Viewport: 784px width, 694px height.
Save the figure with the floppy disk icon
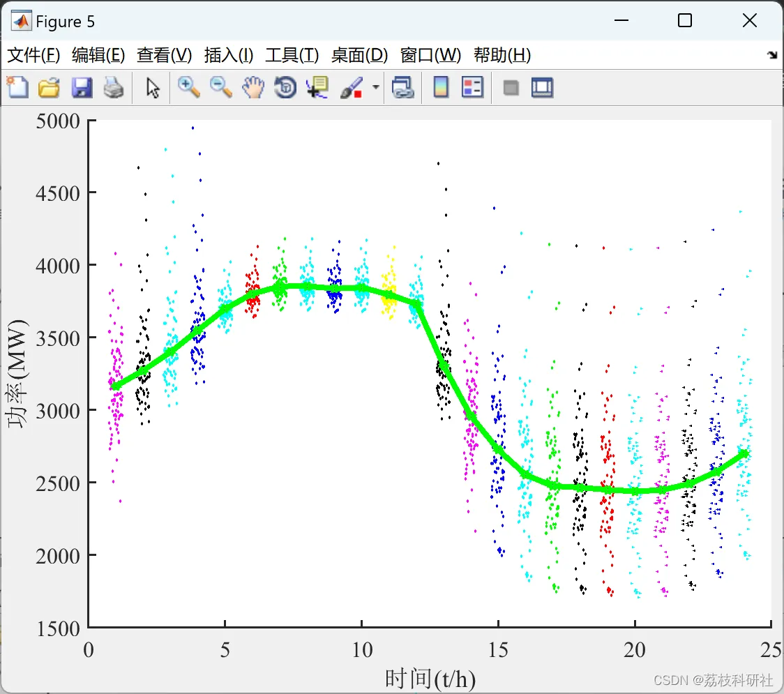tap(82, 88)
